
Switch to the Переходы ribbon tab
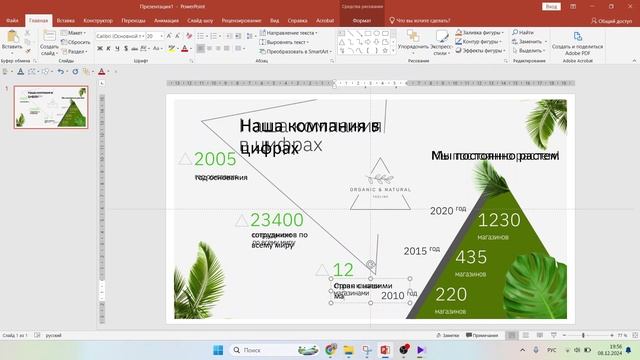pyautogui.click(x=133, y=20)
